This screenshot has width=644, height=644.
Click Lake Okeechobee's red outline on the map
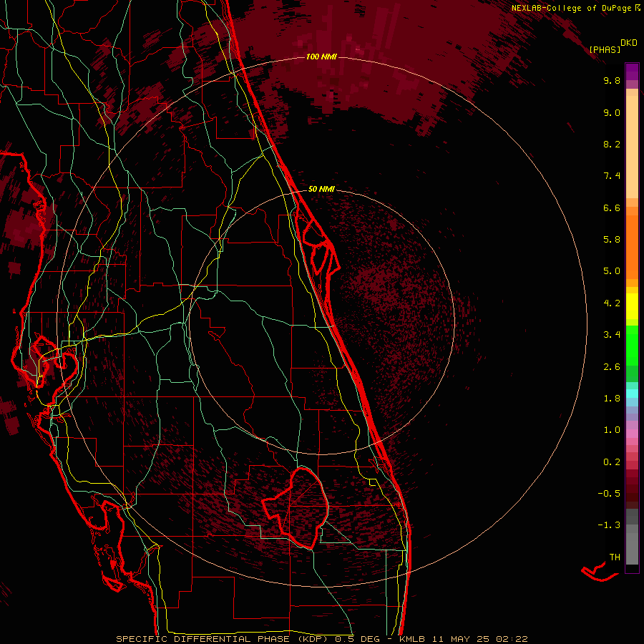296,508
